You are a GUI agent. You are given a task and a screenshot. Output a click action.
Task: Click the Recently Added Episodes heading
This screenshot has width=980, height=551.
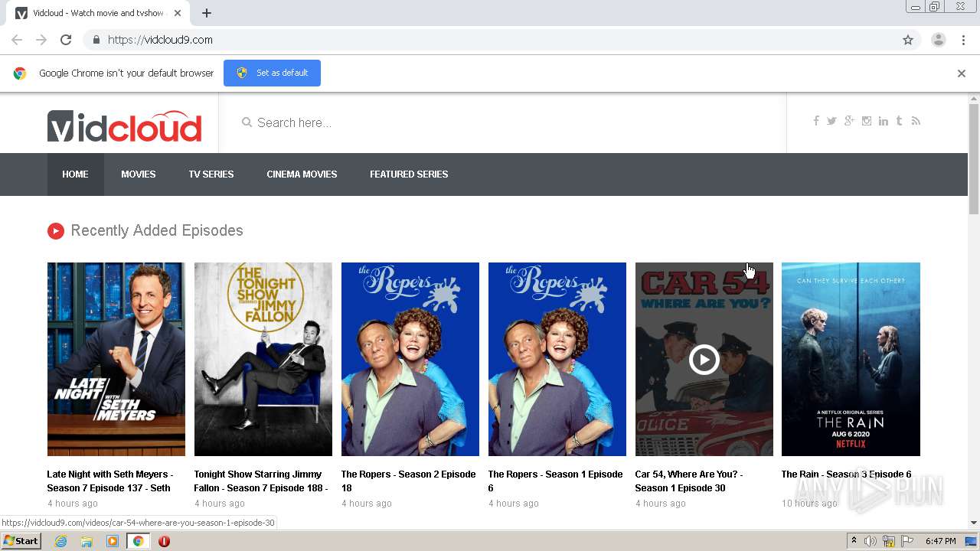coord(157,230)
